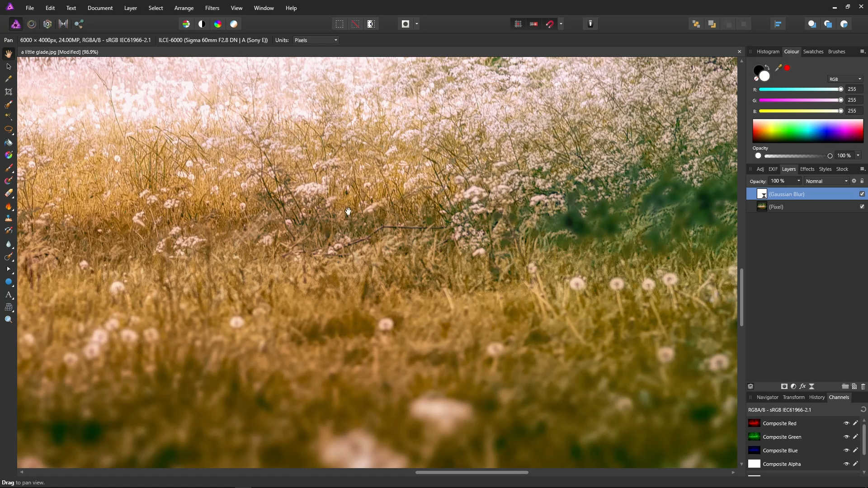Open the Normal blend mode dropdown
The image size is (868, 488).
(x=826, y=181)
